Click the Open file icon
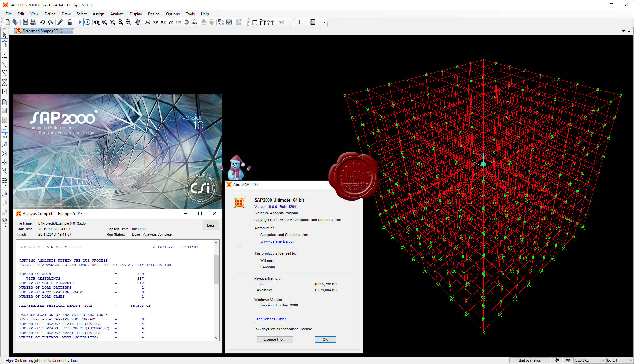Viewport: 634px width, 364px height. pos(15,22)
